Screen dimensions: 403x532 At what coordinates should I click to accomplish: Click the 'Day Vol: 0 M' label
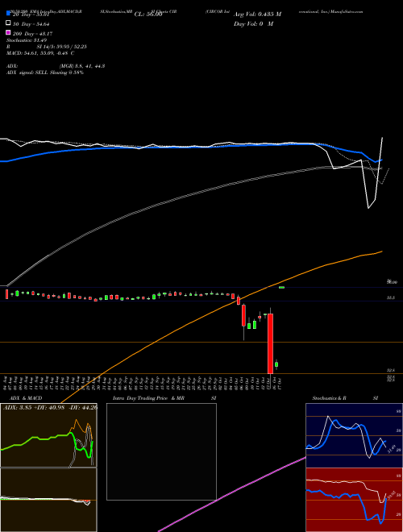click(253, 23)
